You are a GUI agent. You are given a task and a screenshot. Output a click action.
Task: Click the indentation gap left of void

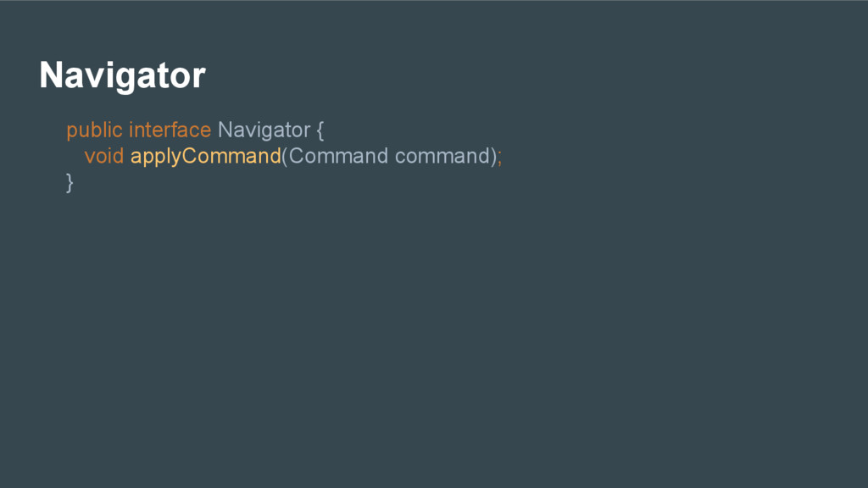(x=75, y=156)
